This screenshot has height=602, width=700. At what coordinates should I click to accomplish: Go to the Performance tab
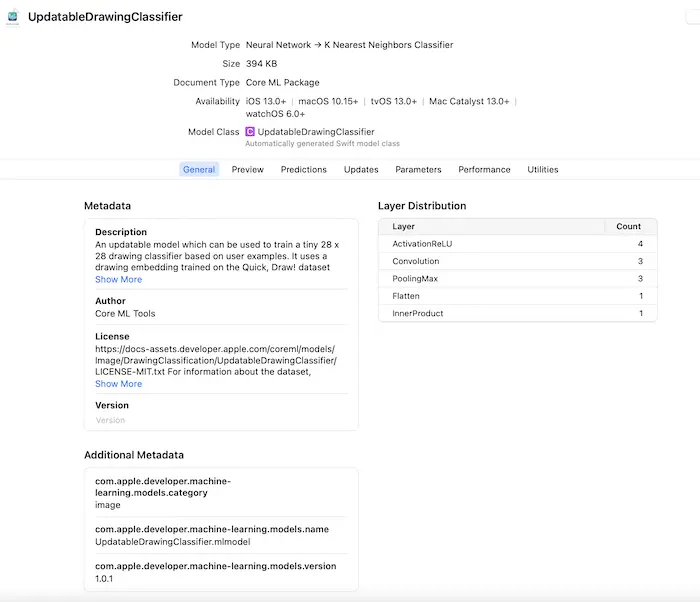point(484,170)
